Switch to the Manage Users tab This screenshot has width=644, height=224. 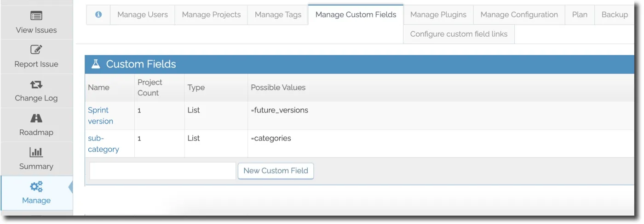143,15
